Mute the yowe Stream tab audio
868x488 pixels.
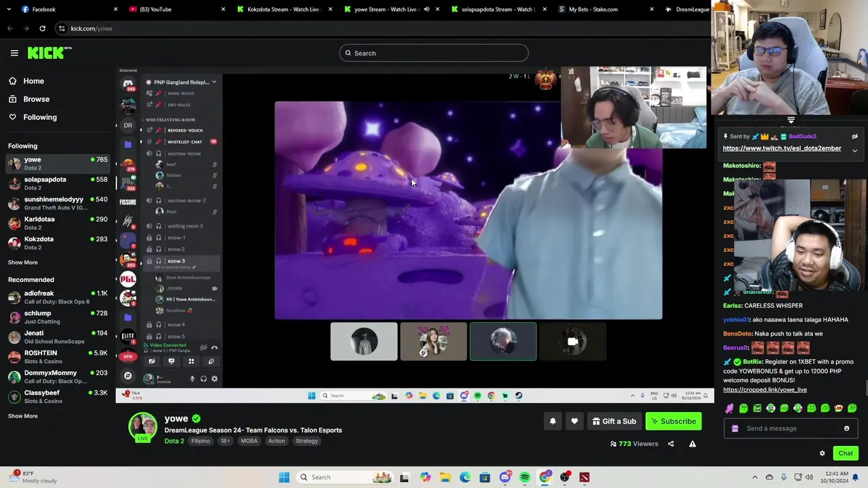click(x=427, y=9)
